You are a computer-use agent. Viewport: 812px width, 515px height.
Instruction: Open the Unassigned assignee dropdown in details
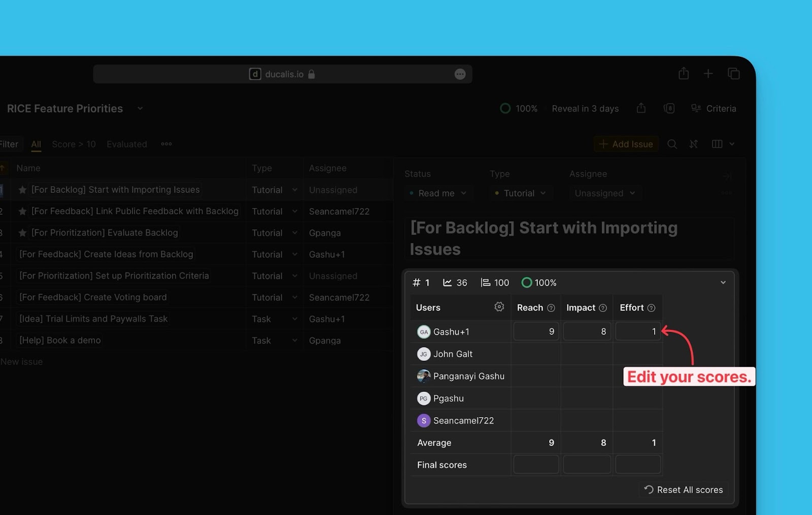coord(604,193)
